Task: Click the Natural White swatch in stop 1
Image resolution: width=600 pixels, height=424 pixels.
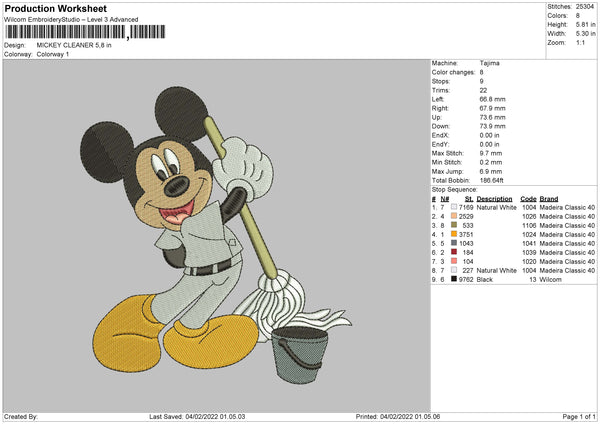Action: pos(454,207)
